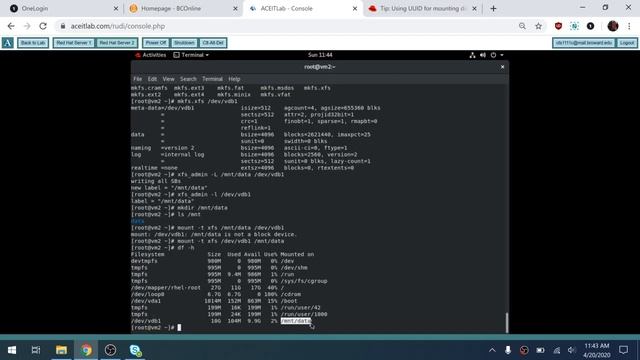Click the user email button beside Logout

(584, 43)
